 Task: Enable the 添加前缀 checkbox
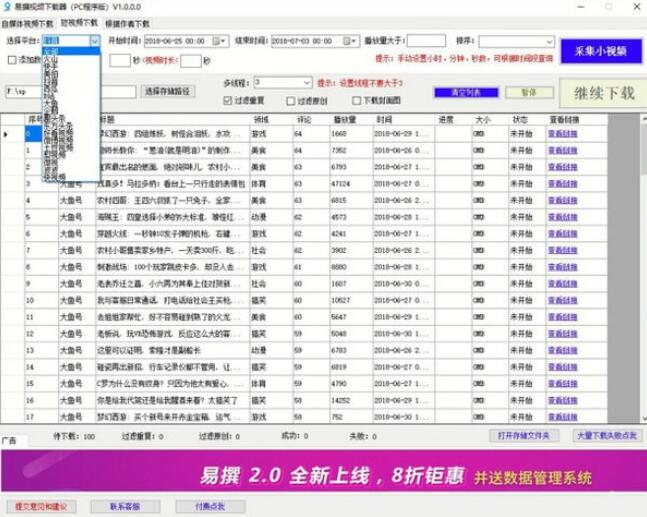[11, 60]
